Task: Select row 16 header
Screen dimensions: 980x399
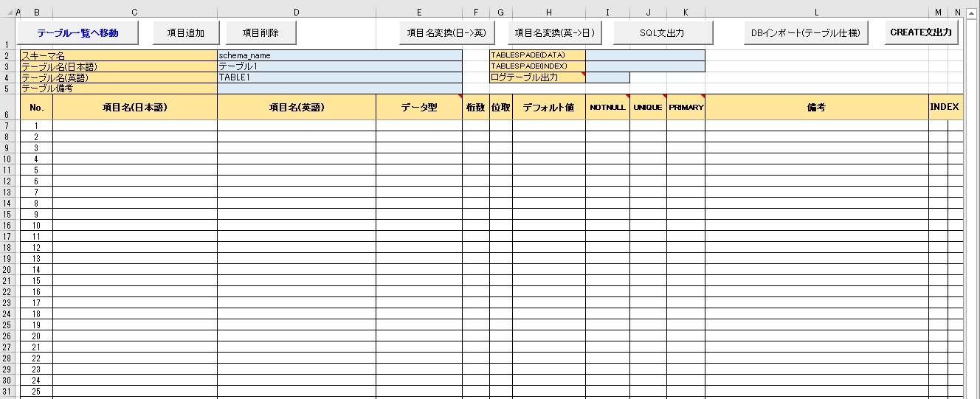Action: pyautogui.click(x=7, y=225)
